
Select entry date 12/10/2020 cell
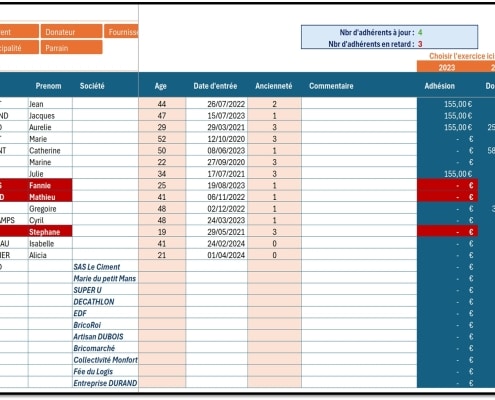tap(217, 139)
